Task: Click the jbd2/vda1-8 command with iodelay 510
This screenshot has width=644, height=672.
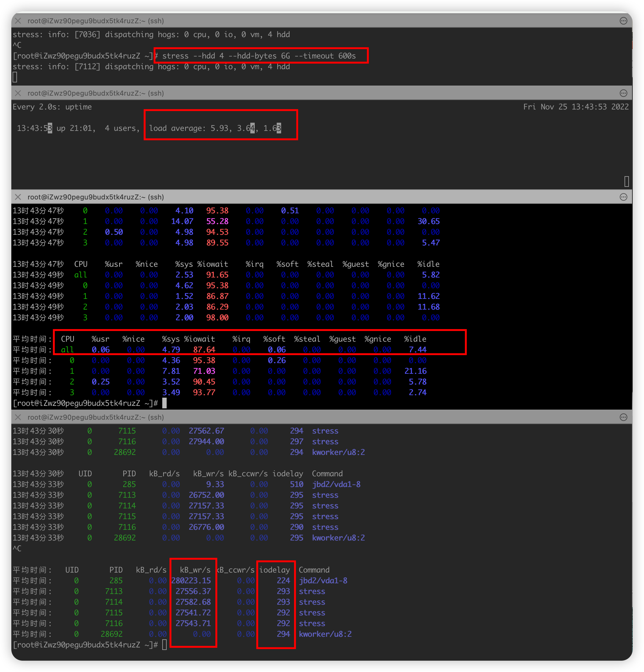Action: point(336,484)
